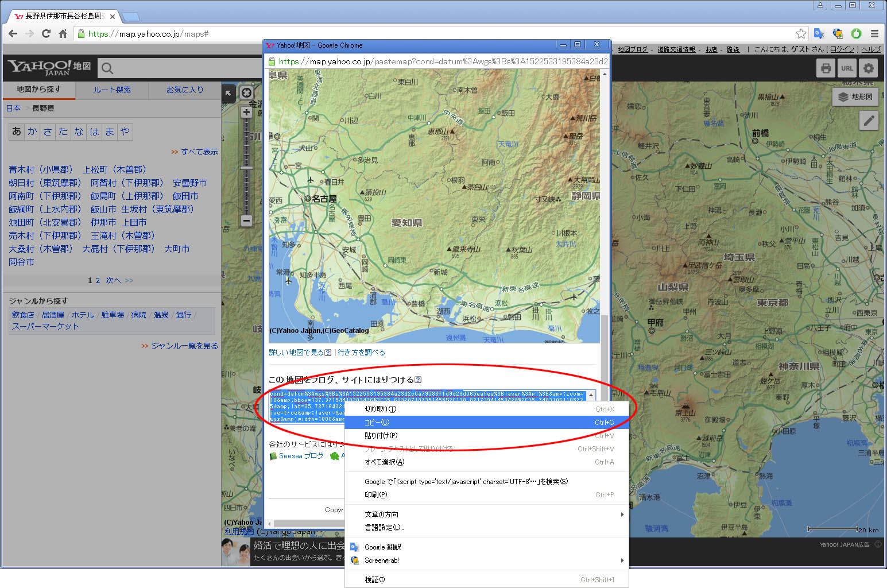Select the 地図から探す tab
The height and width of the screenshot is (588, 887).
click(38, 90)
